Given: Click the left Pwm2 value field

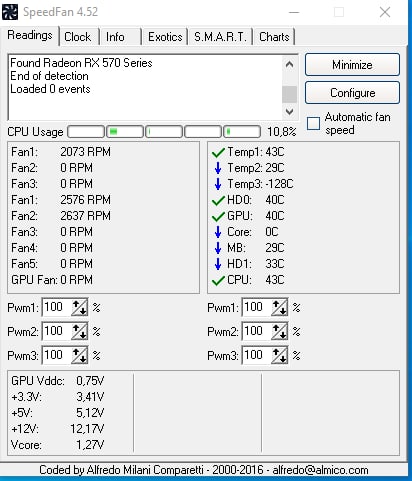Looking at the screenshot, I should tap(57, 331).
